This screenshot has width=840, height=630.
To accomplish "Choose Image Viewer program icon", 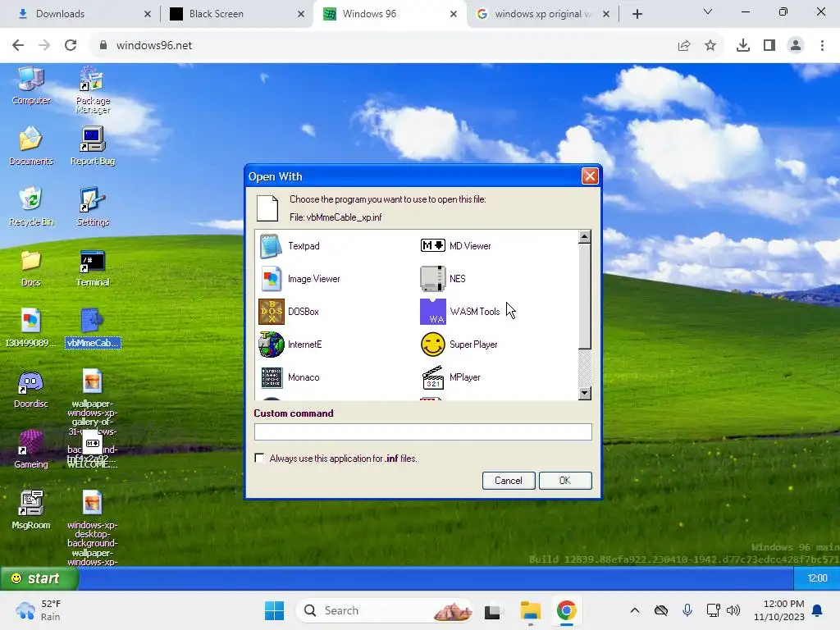I will pyautogui.click(x=272, y=279).
